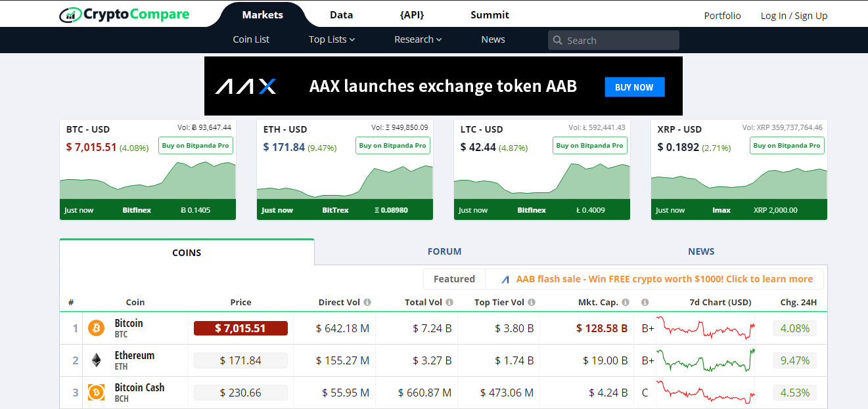Viewport: 868px width, 409px height.
Task: Click Buy on Bitpanda Pro for LTC - USD
Action: click(590, 146)
